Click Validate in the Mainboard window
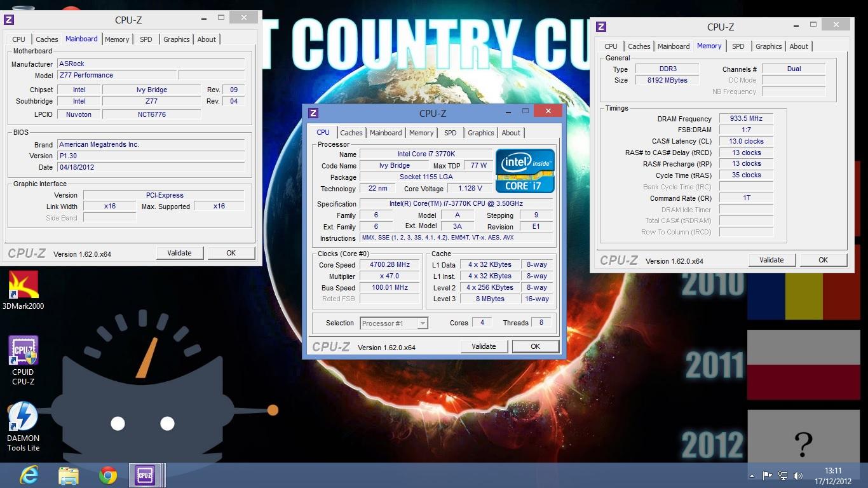Screen dimensions: 868x488 click(x=179, y=253)
